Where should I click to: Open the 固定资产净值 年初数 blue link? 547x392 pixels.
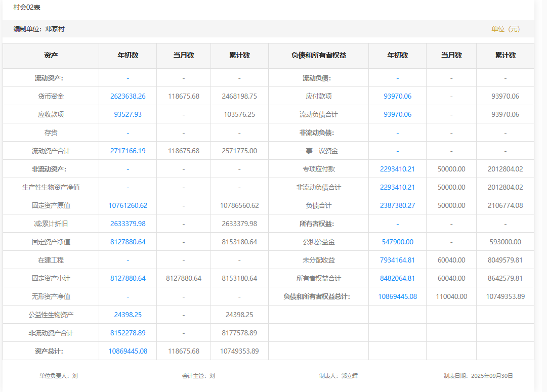click(x=128, y=242)
